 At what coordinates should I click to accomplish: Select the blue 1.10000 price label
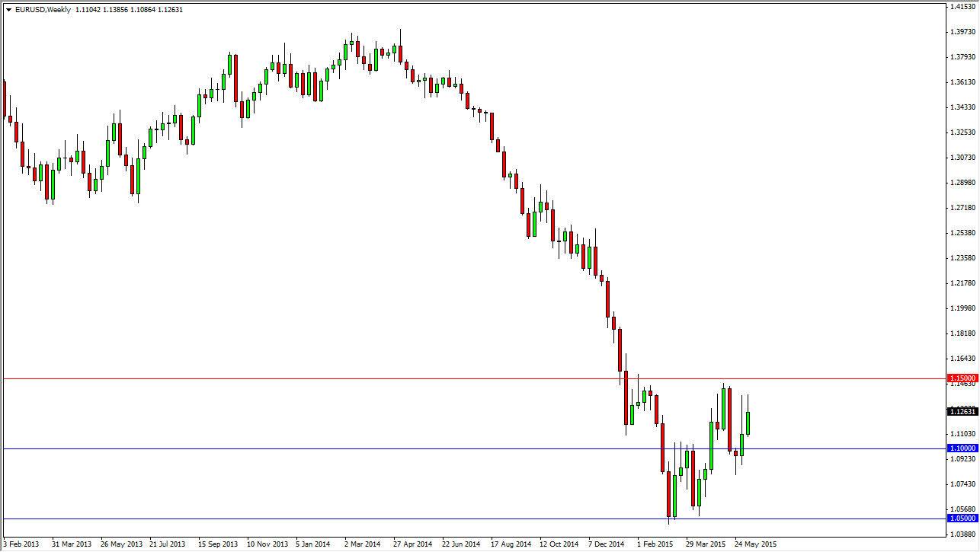962,448
